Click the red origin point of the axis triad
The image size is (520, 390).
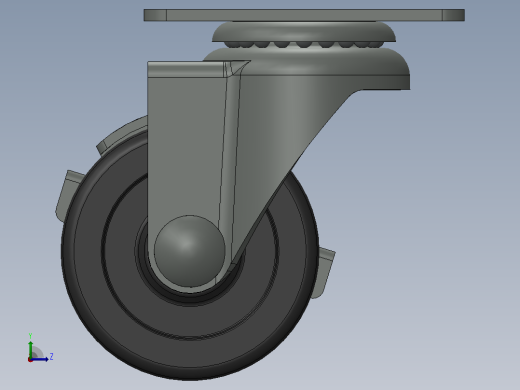pyautogui.click(x=30, y=360)
